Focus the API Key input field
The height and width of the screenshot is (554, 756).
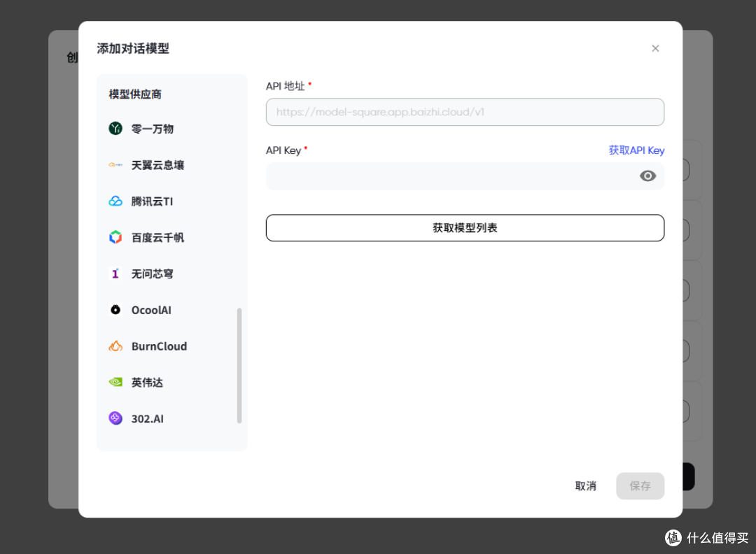pos(465,176)
